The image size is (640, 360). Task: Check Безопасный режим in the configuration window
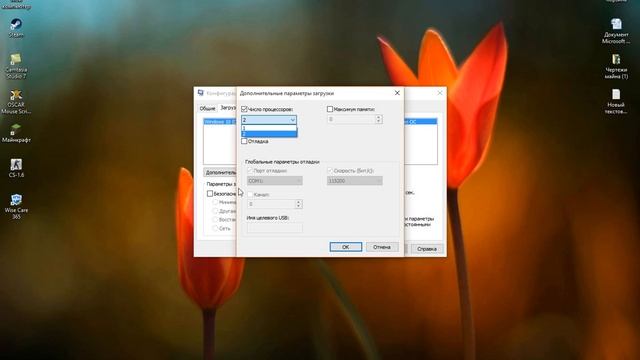click(x=210, y=193)
